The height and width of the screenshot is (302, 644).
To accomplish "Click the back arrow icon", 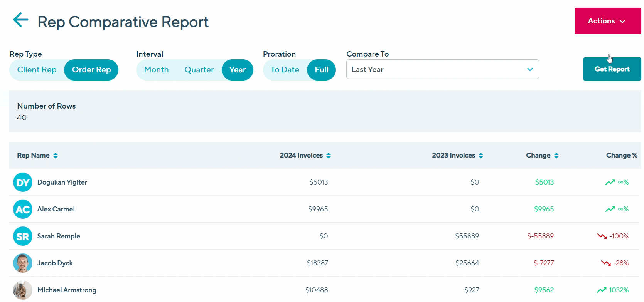I will pyautogui.click(x=21, y=20).
